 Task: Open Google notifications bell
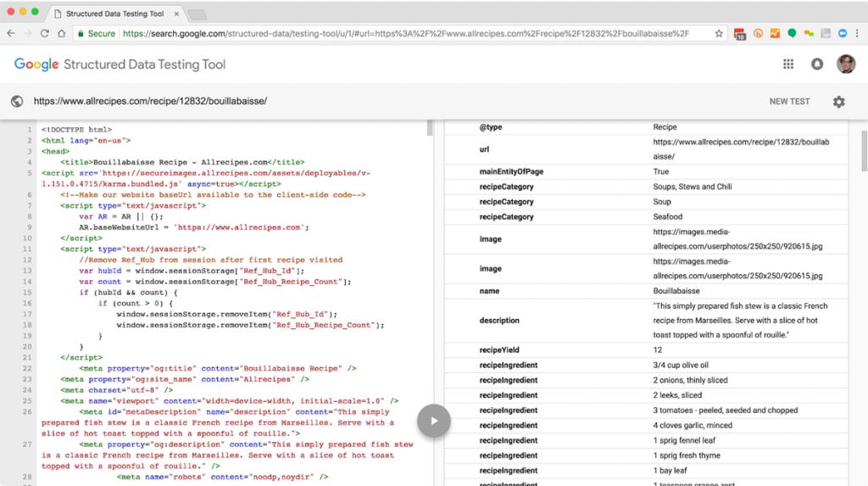coord(817,64)
